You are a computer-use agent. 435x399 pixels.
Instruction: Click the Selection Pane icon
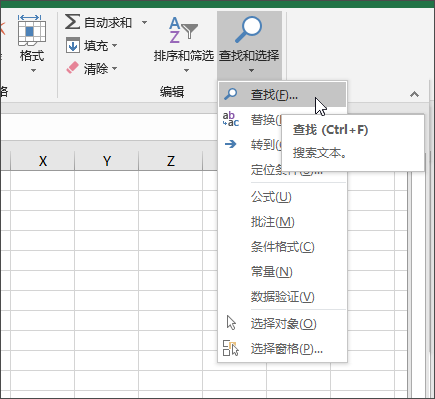click(x=231, y=348)
